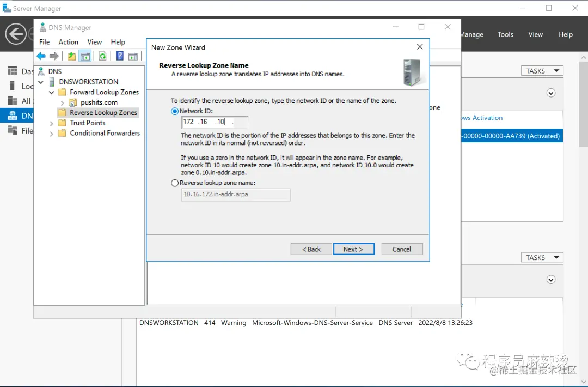The height and width of the screenshot is (387, 588).
Task: Click the Local Server icon in Server Manager sidebar
Action: (x=13, y=86)
